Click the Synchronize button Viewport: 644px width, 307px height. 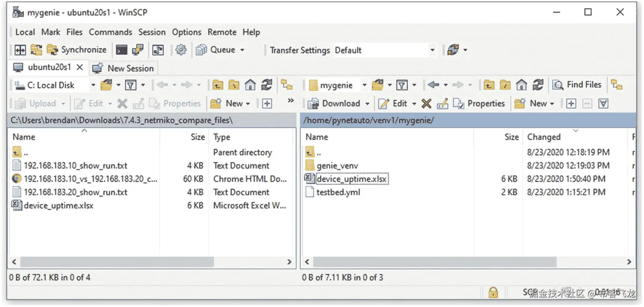[77, 50]
